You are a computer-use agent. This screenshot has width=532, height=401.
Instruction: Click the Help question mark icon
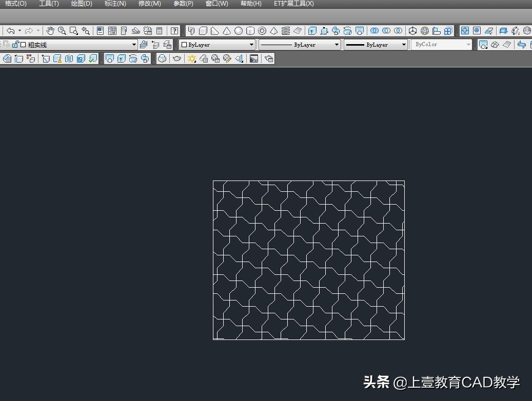pyautogui.click(x=174, y=31)
